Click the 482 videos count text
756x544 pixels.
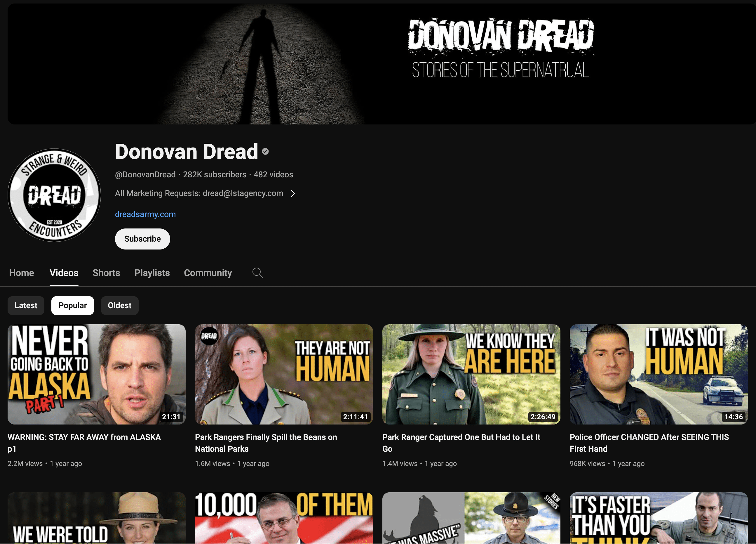point(273,174)
